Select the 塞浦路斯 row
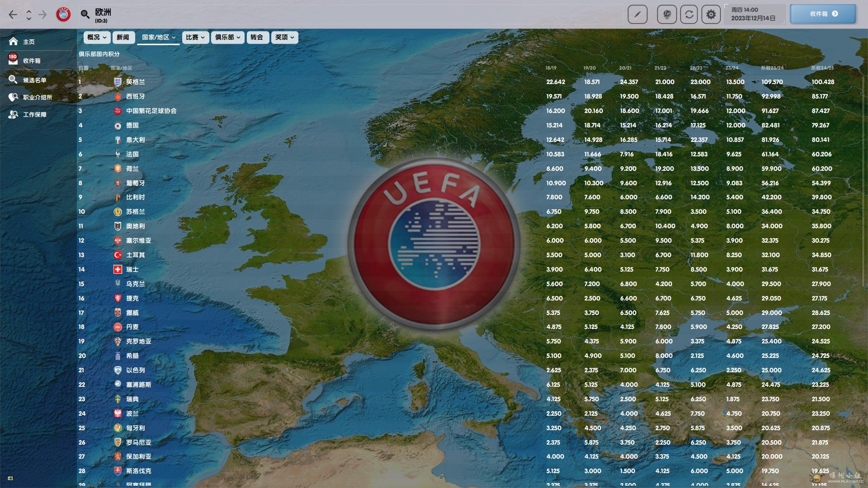This screenshot has height=488, width=868. pos(468,385)
